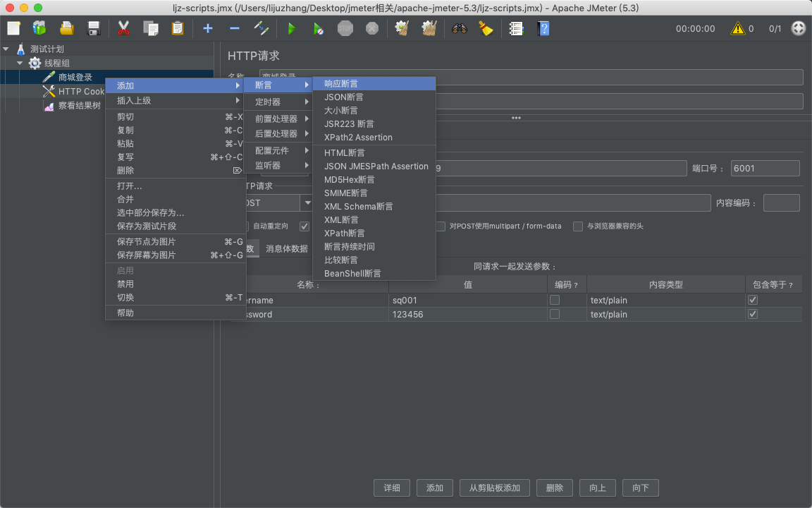The image size is (812, 508).
Task: Click the Shutdown test icon
Action: [x=372, y=28]
